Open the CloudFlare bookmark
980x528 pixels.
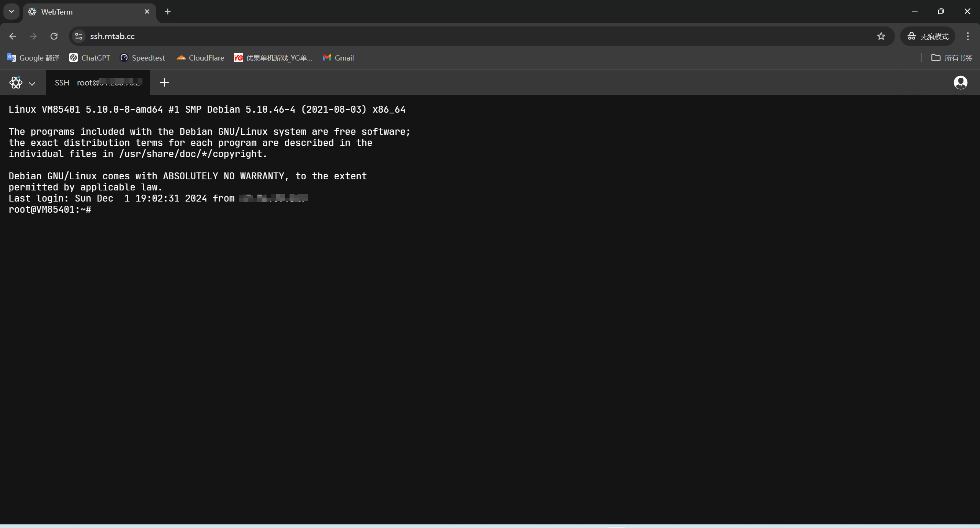click(200, 58)
